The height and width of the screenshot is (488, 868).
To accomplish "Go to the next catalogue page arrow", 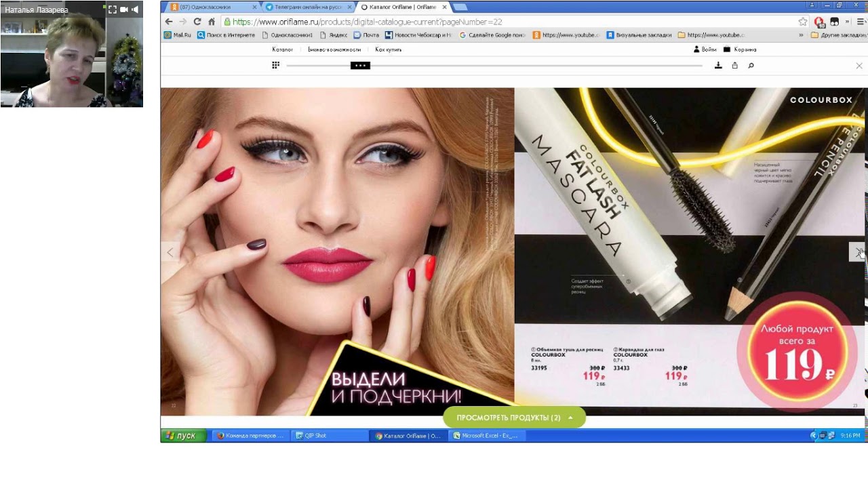I will coord(857,252).
